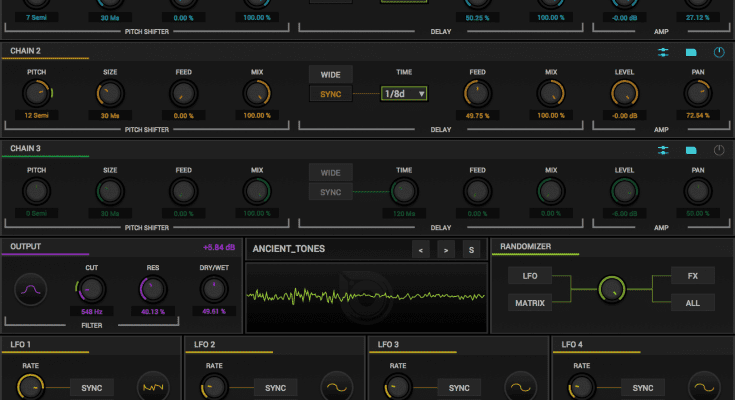Click Chain 2 preset folder icon
Viewport: 735px width, 400px height.
coord(690,52)
